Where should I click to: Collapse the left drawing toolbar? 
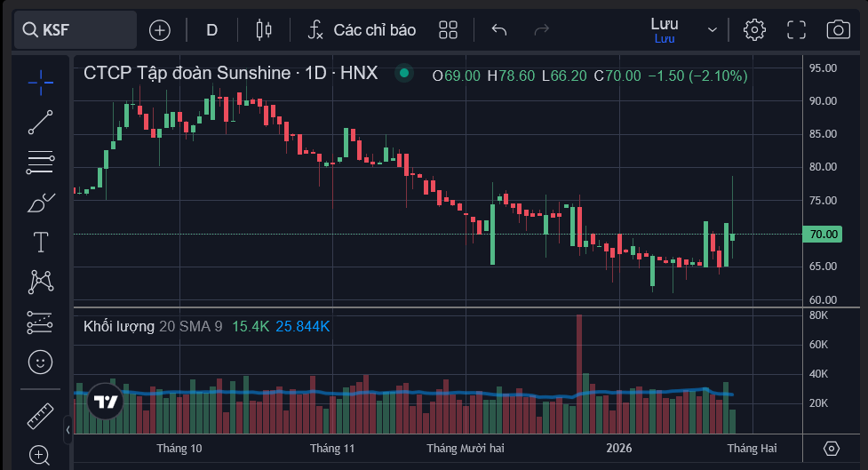coord(68,430)
